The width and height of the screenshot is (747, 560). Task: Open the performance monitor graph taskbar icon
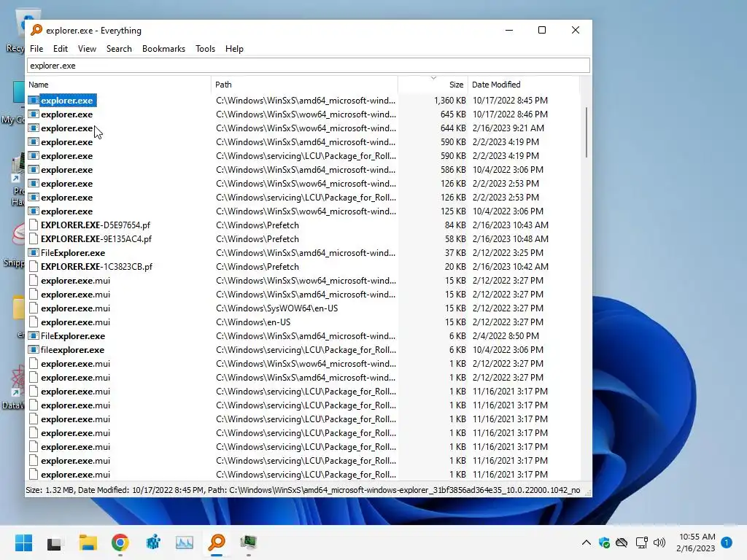click(185, 542)
